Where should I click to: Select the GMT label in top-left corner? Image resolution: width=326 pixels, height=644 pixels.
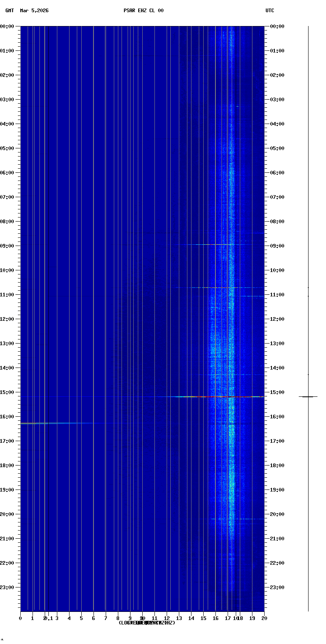(9, 11)
